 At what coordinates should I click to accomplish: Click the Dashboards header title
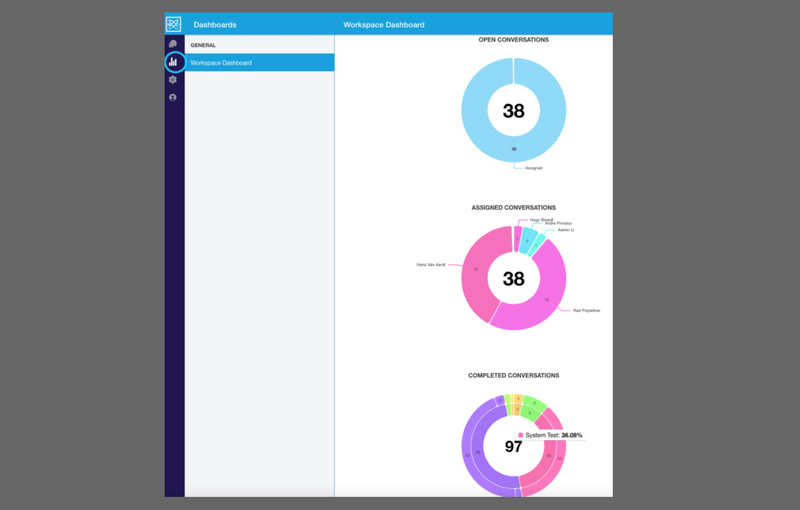[215, 24]
